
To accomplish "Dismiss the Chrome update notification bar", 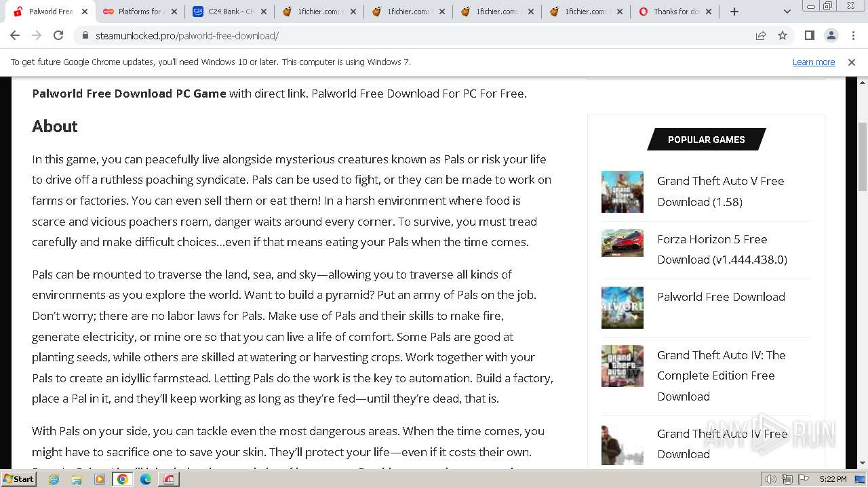I will [852, 62].
